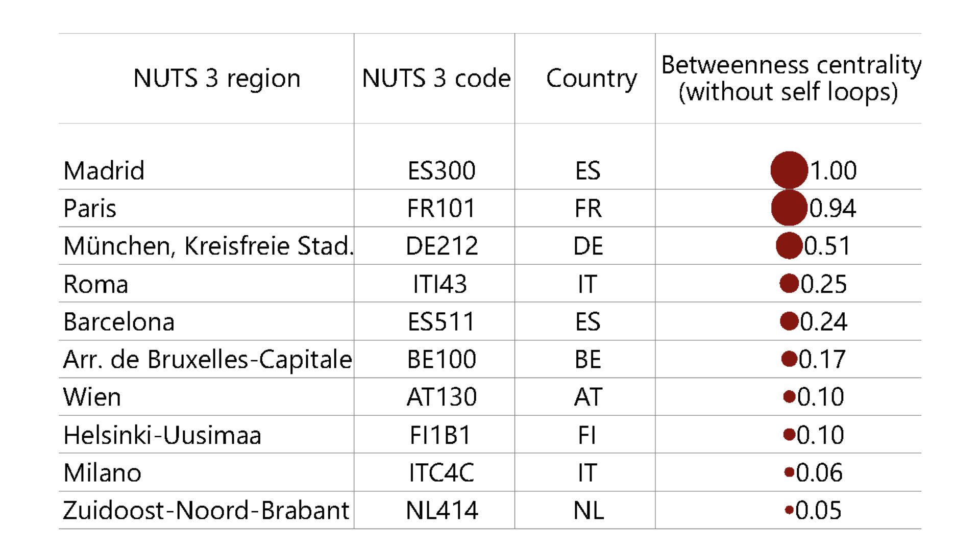This screenshot has height=551, width=980.
Task: Click the Madrid 1.00 centrality circle
Action: pos(789,170)
